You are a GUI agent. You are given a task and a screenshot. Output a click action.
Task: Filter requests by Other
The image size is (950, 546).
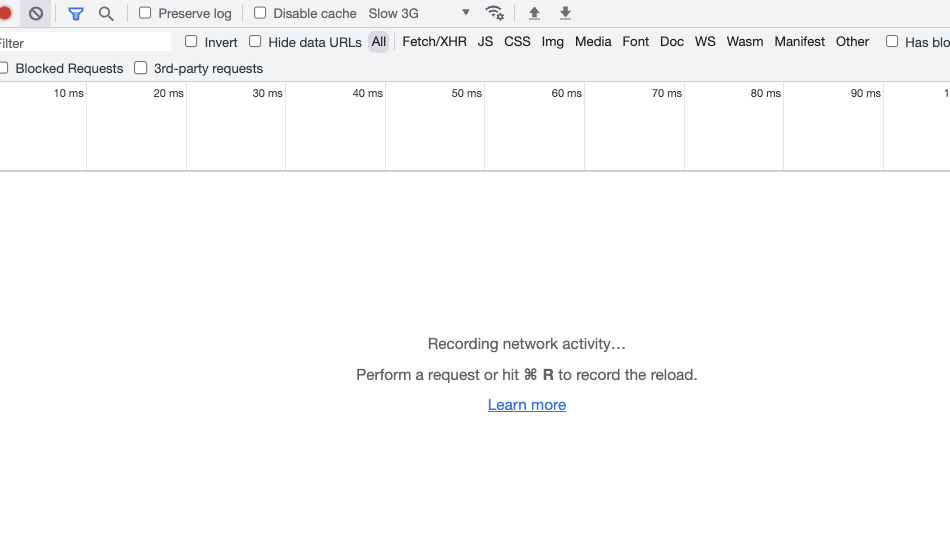coord(852,42)
